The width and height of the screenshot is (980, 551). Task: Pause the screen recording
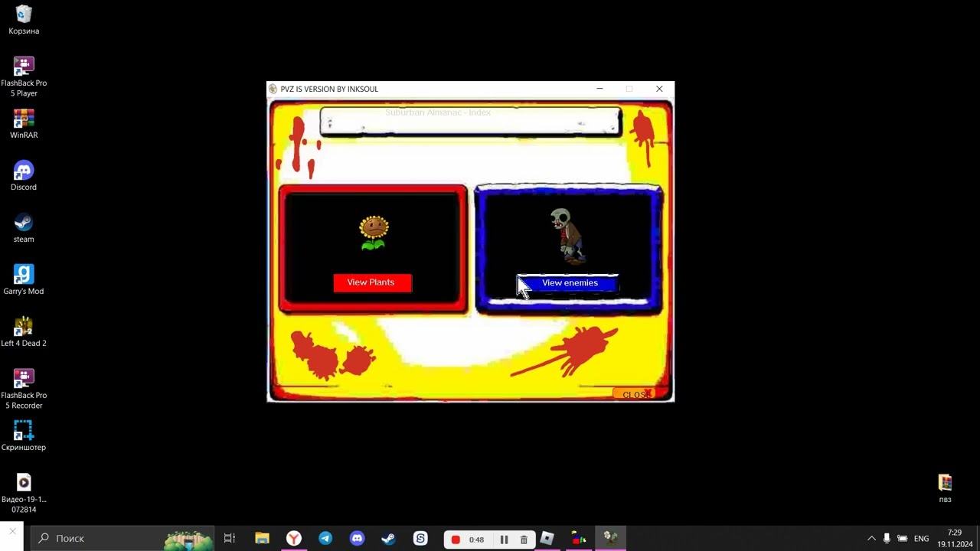[504, 540]
